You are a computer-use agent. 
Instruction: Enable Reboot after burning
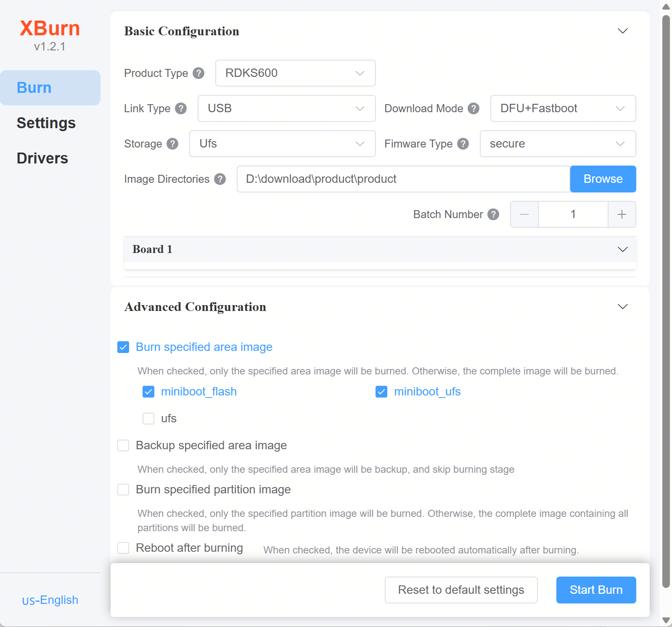[123, 548]
